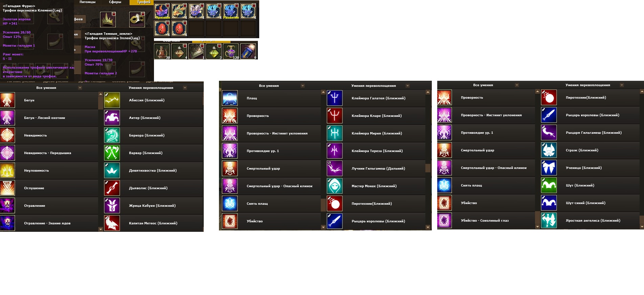Select the Шут-синий jester icon
The image size is (644, 295).
[549, 203]
